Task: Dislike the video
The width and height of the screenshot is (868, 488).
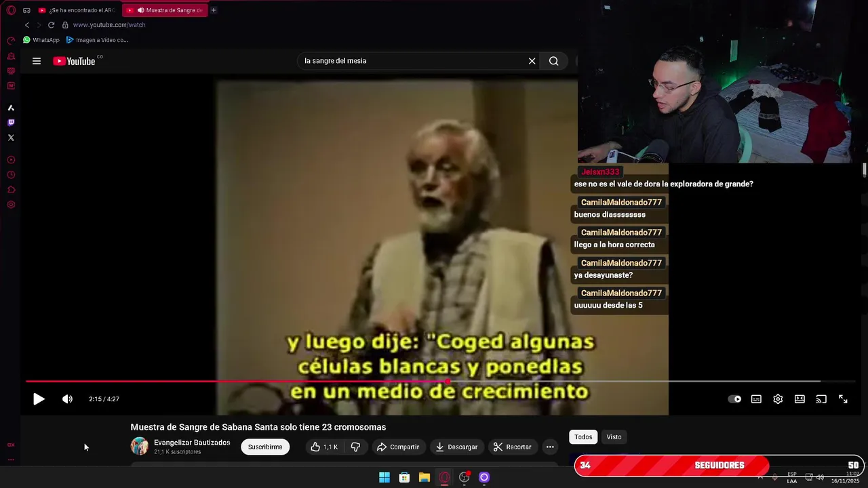Action: click(x=355, y=447)
